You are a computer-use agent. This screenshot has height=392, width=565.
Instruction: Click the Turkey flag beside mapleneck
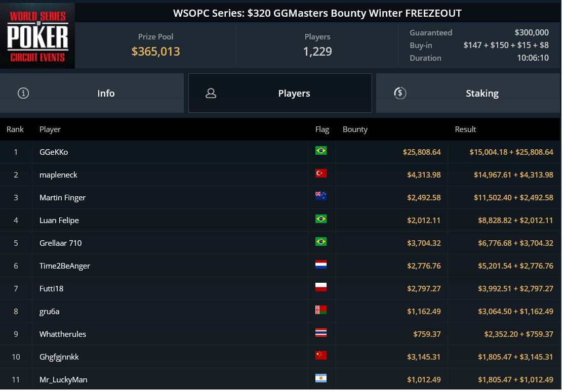coord(320,173)
